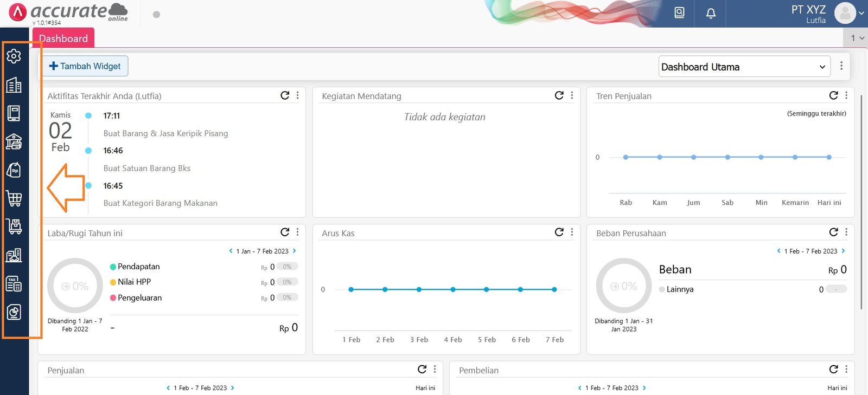Click the Tambah Widget button

click(85, 66)
